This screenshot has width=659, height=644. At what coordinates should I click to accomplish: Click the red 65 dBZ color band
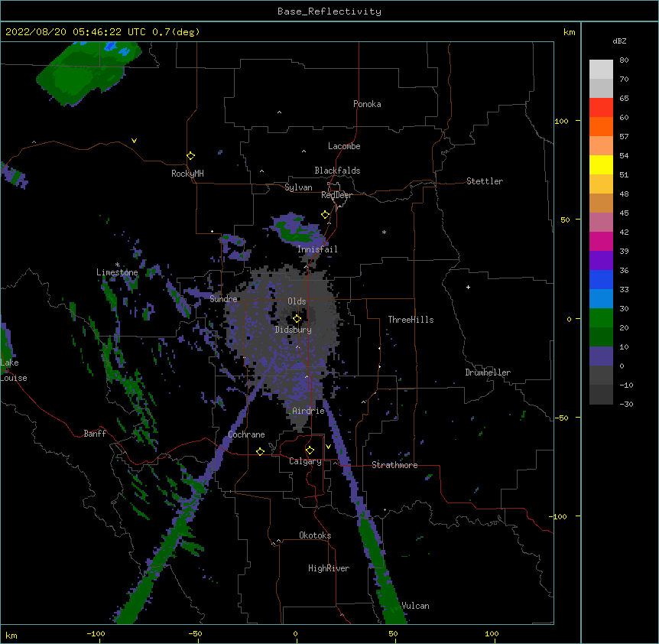click(601, 107)
